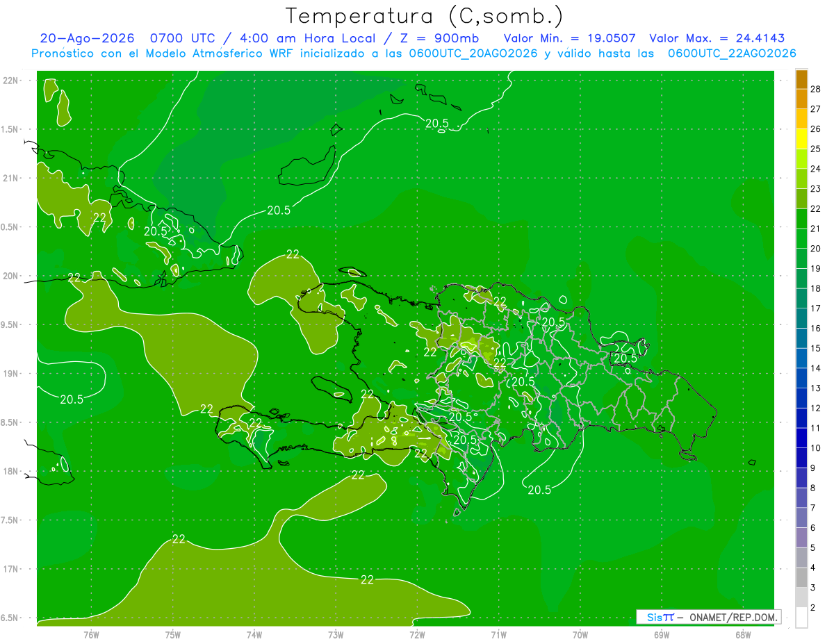Click the 75W longitude axis label
The width and height of the screenshot is (834, 644).
pyautogui.click(x=173, y=634)
